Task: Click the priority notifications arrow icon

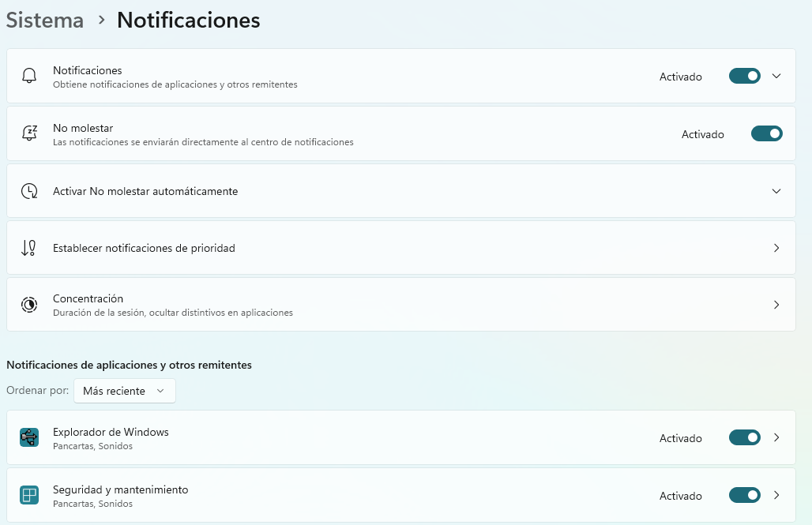Action: (x=28, y=248)
